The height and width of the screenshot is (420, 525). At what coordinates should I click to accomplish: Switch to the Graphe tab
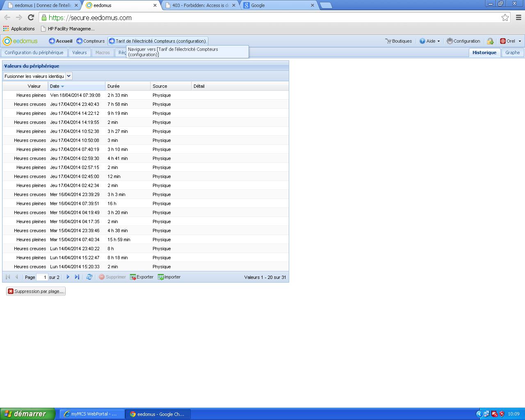(x=512, y=52)
